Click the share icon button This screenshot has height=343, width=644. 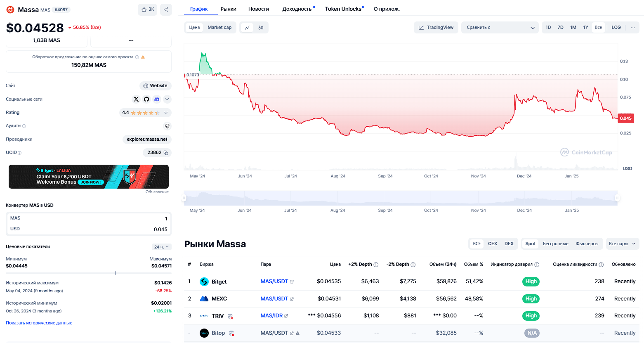click(x=166, y=9)
